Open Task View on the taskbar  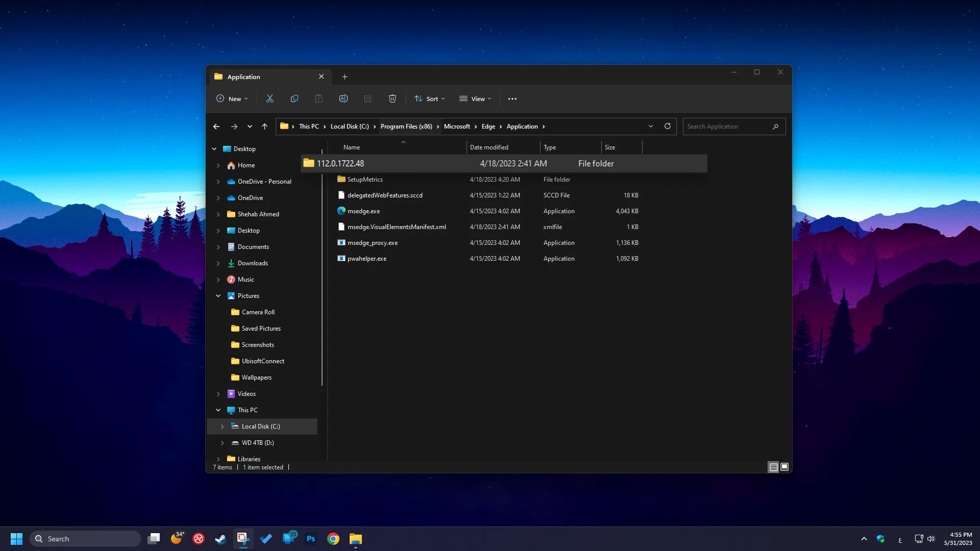click(x=154, y=539)
